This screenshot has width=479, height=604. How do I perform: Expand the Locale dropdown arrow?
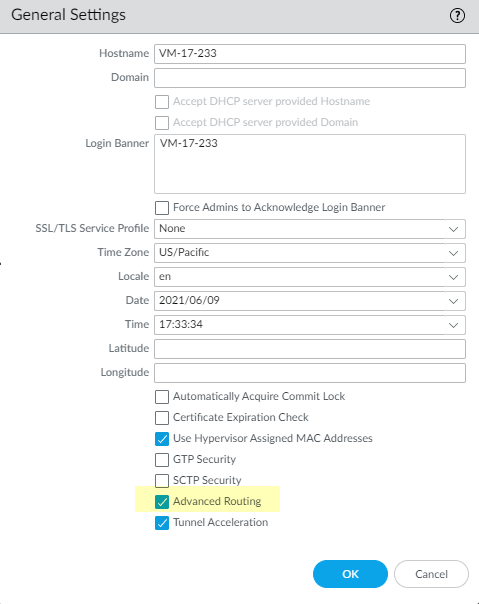454,277
